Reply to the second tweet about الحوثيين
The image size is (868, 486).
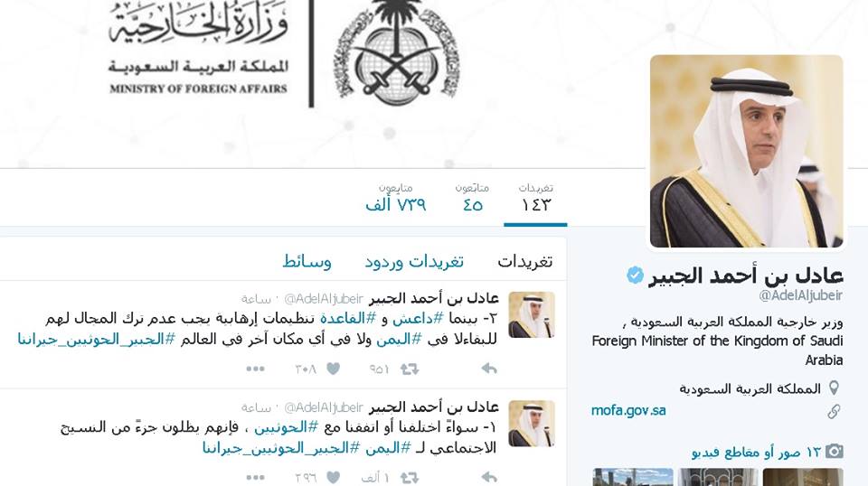(x=489, y=477)
